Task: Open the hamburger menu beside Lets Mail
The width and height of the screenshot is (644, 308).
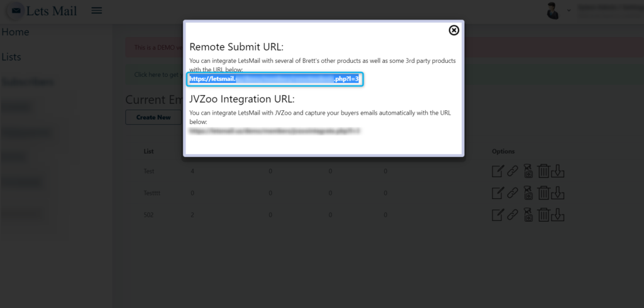Action: 96,10
